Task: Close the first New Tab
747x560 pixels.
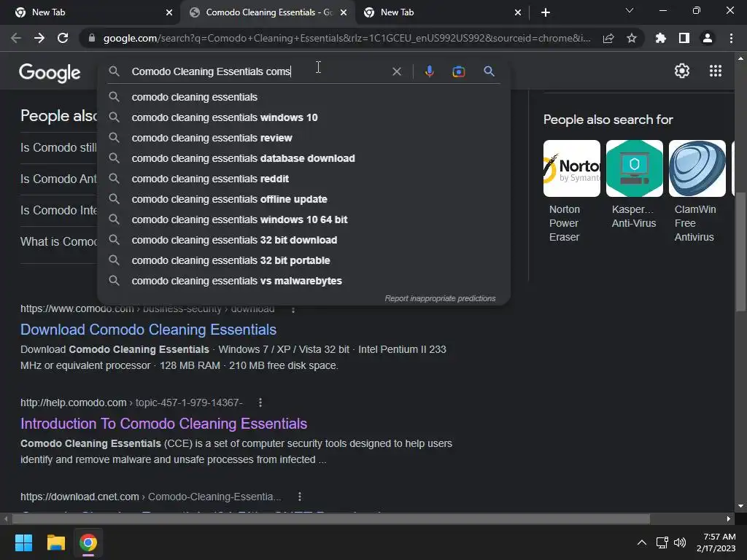Action: click(x=169, y=12)
